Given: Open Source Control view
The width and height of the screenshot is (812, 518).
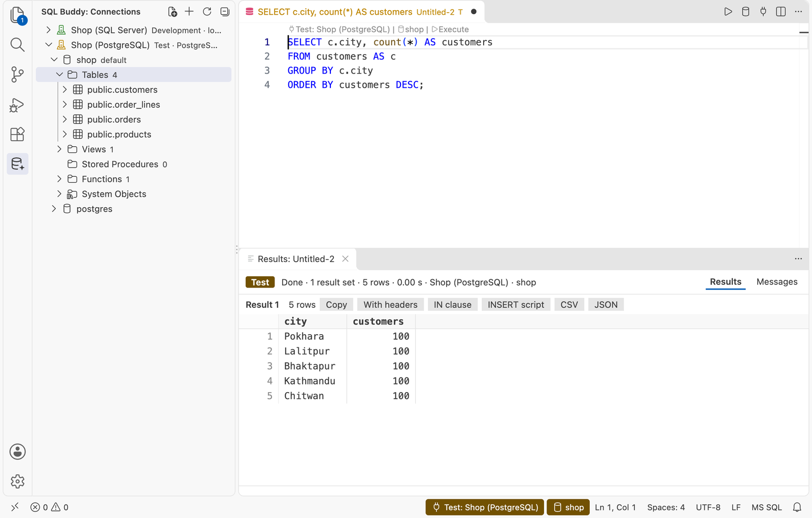Looking at the screenshot, I should point(18,75).
